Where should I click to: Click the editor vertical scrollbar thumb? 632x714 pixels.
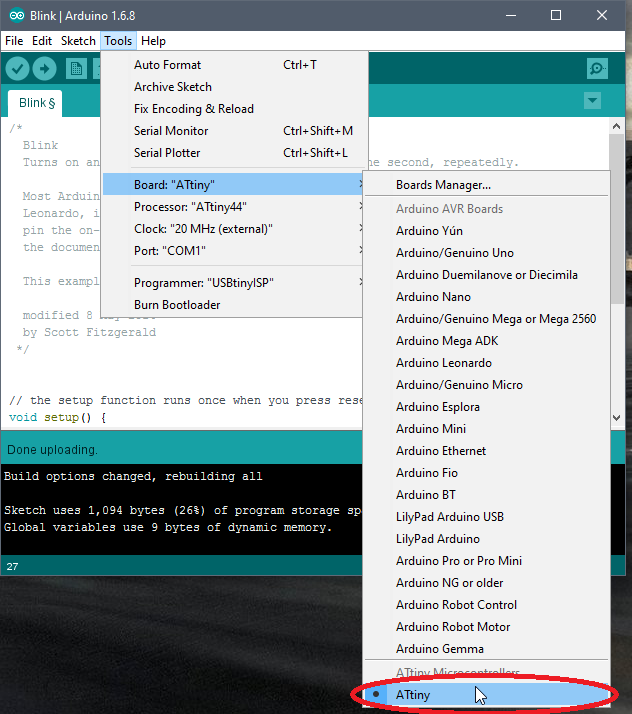(617, 219)
